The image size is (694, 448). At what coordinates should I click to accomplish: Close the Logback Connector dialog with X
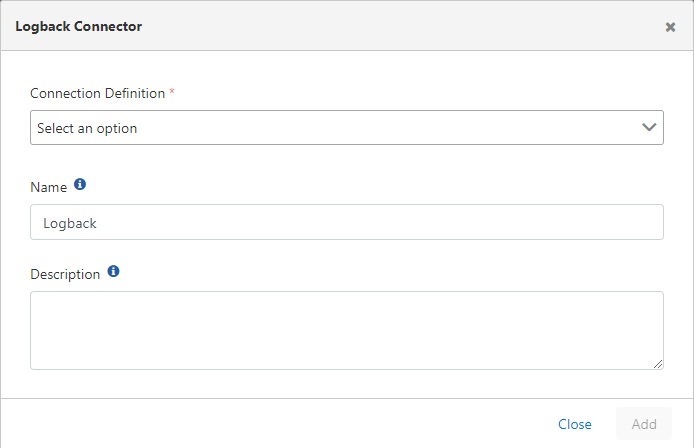(670, 27)
